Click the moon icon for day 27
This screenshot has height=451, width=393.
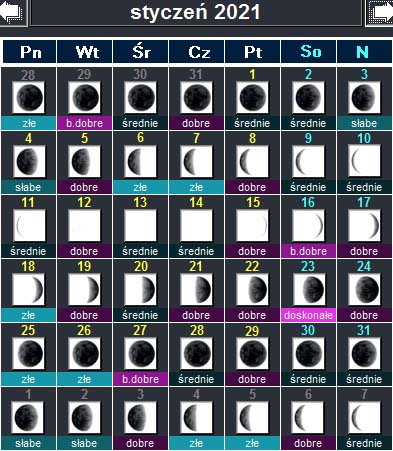point(140,354)
